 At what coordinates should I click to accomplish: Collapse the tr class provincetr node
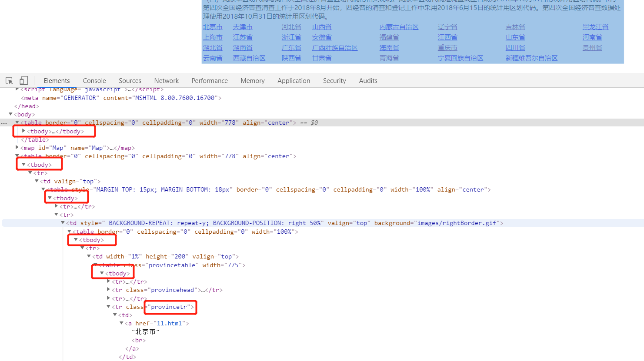(x=108, y=307)
